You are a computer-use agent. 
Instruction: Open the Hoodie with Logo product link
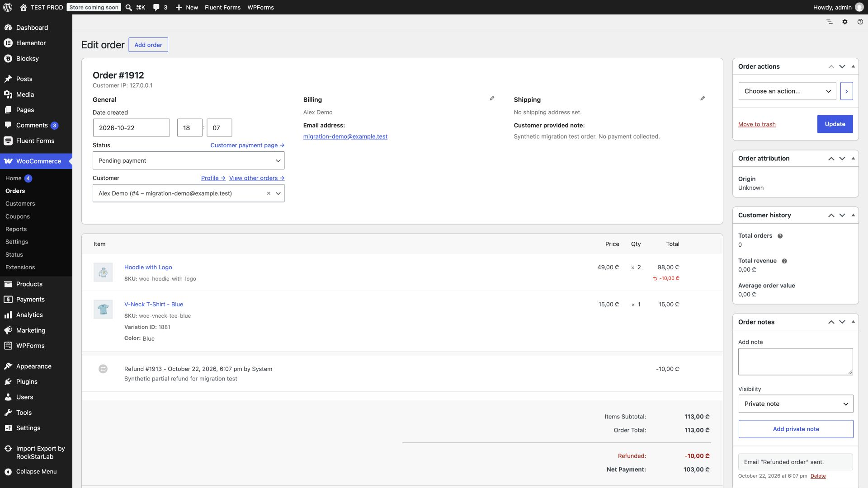coord(148,267)
